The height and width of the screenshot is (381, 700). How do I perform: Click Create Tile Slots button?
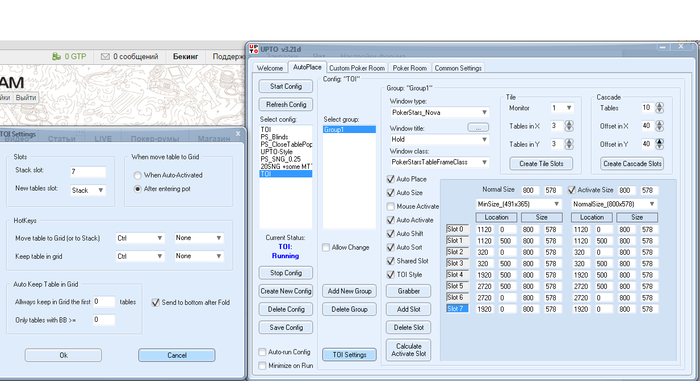pos(541,164)
